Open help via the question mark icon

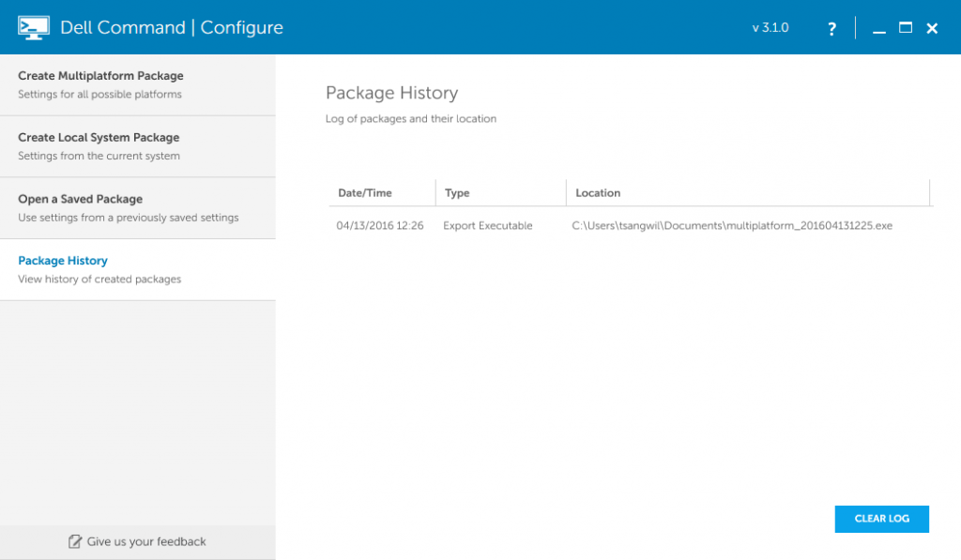click(831, 29)
